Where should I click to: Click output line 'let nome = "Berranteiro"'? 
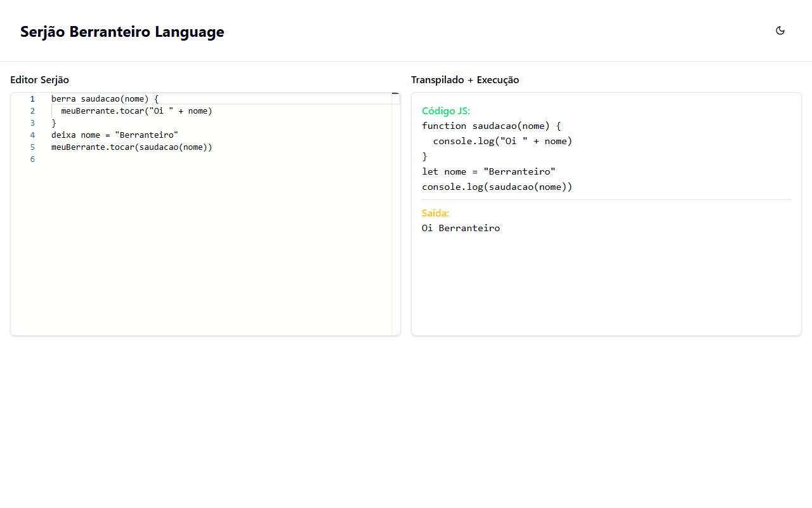point(488,171)
